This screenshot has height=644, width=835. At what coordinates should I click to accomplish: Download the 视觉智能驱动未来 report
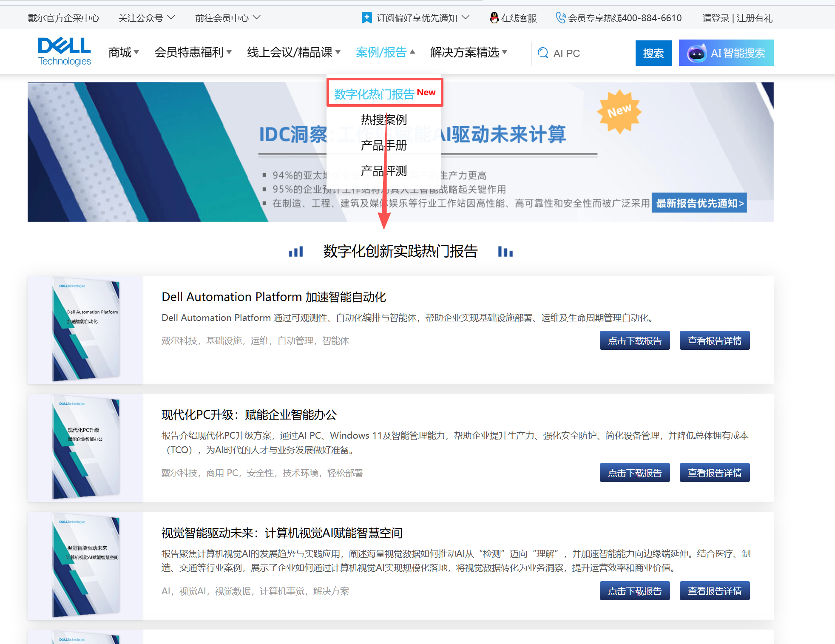pos(635,591)
